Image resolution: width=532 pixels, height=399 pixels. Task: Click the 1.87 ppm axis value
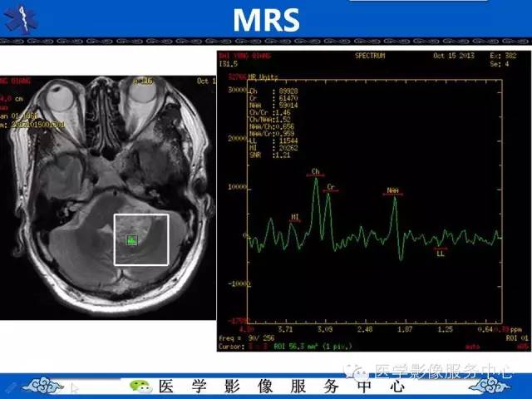pos(405,329)
